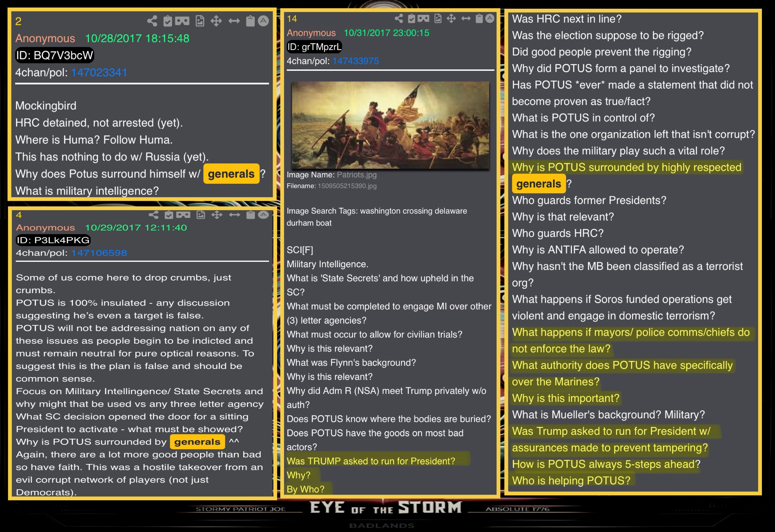
Task: Click the Patriots.jpg image name
Action: pyautogui.click(x=357, y=175)
